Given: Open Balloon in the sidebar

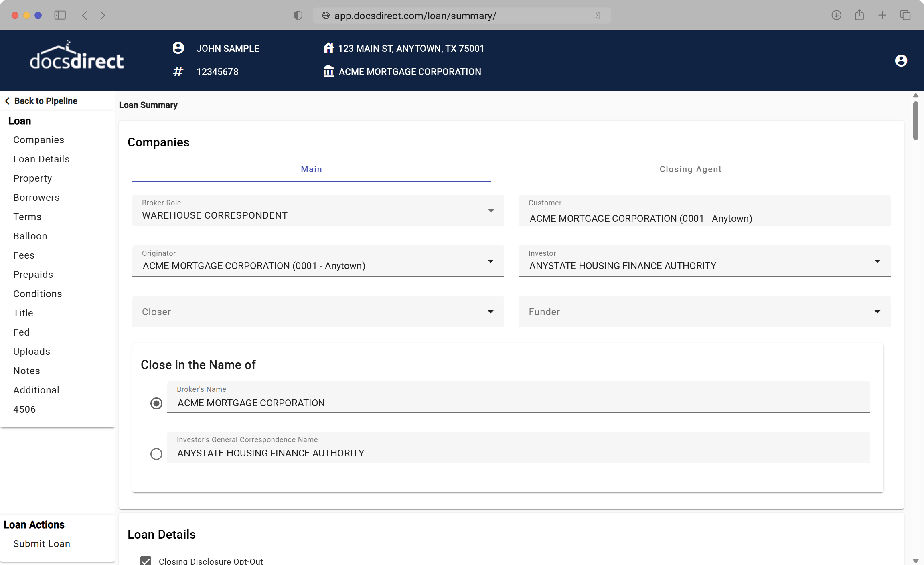Looking at the screenshot, I should click(30, 236).
